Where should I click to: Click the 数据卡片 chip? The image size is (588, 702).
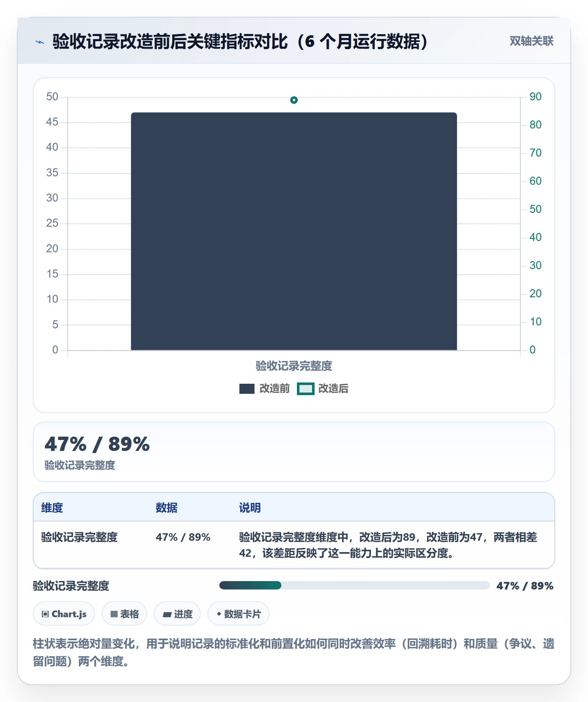click(239, 614)
